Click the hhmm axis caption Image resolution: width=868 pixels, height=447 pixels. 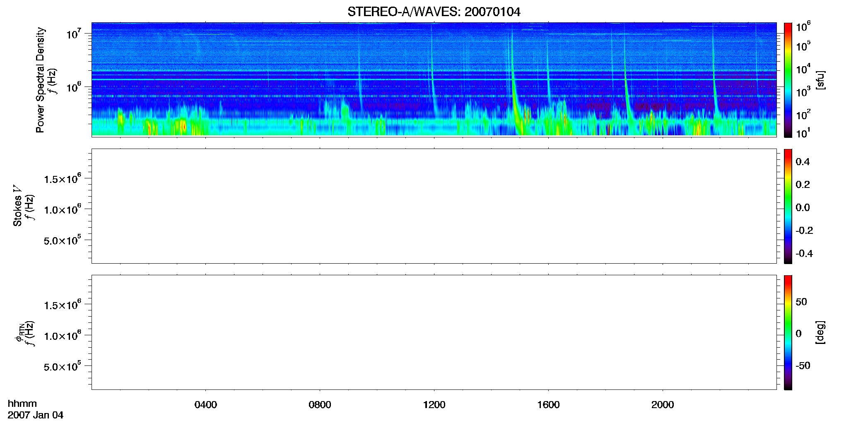[22, 404]
